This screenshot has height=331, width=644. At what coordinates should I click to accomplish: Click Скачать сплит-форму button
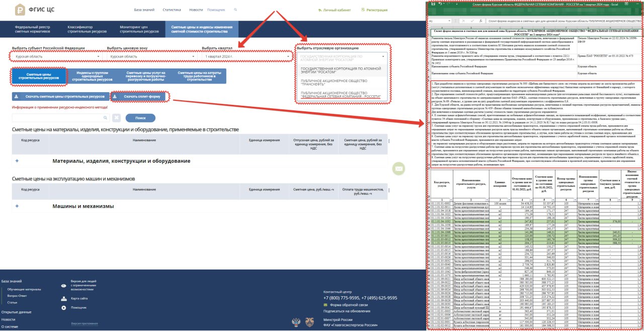coord(138,96)
